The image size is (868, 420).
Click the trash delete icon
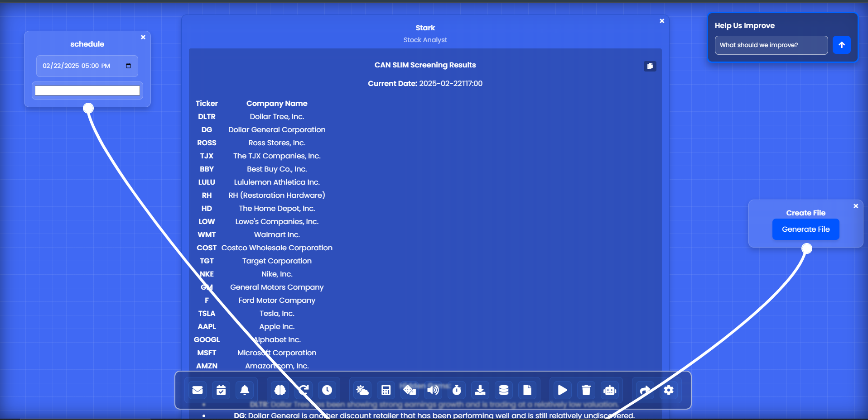pyautogui.click(x=586, y=390)
